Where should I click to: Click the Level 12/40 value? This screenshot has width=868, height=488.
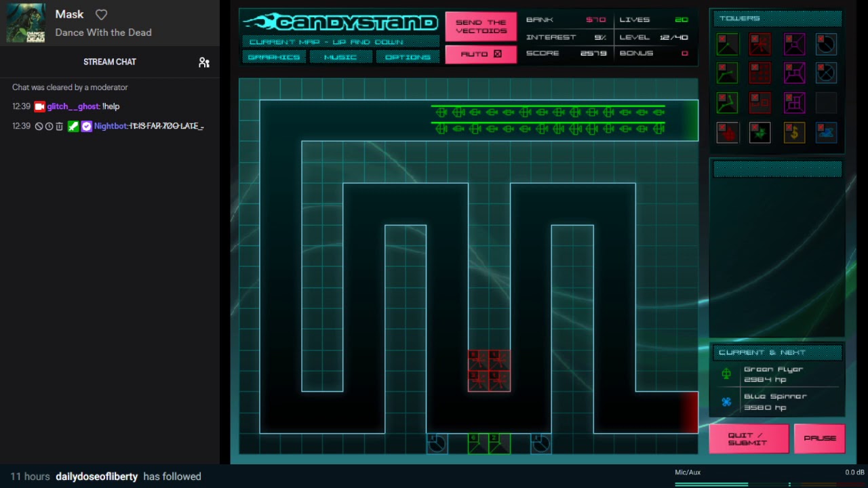coord(674,37)
